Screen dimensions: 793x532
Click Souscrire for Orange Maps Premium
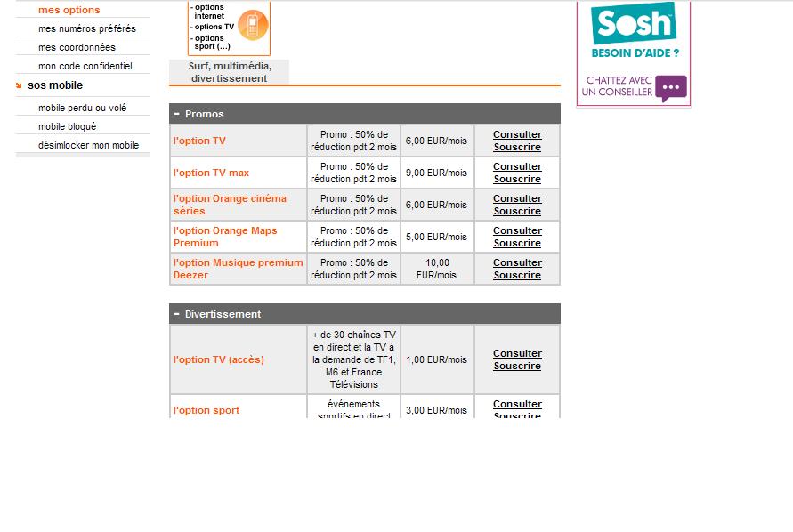point(517,243)
